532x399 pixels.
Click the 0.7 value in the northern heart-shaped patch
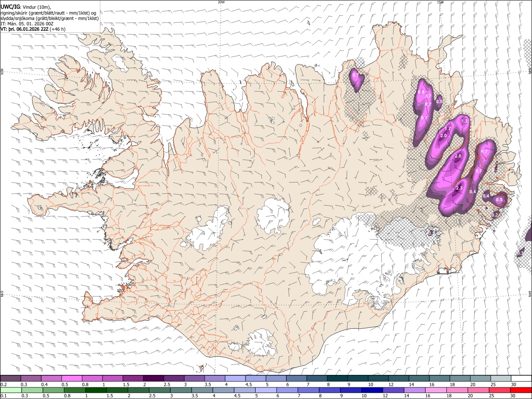[x=355, y=75]
